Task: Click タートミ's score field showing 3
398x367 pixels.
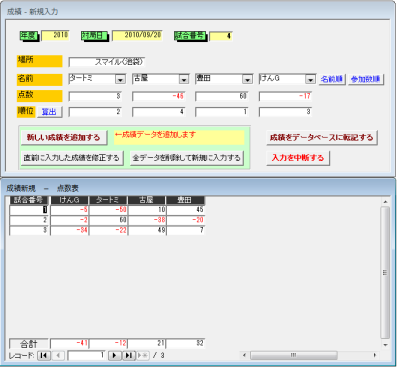Action: pyautogui.click(x=95, y=96)
